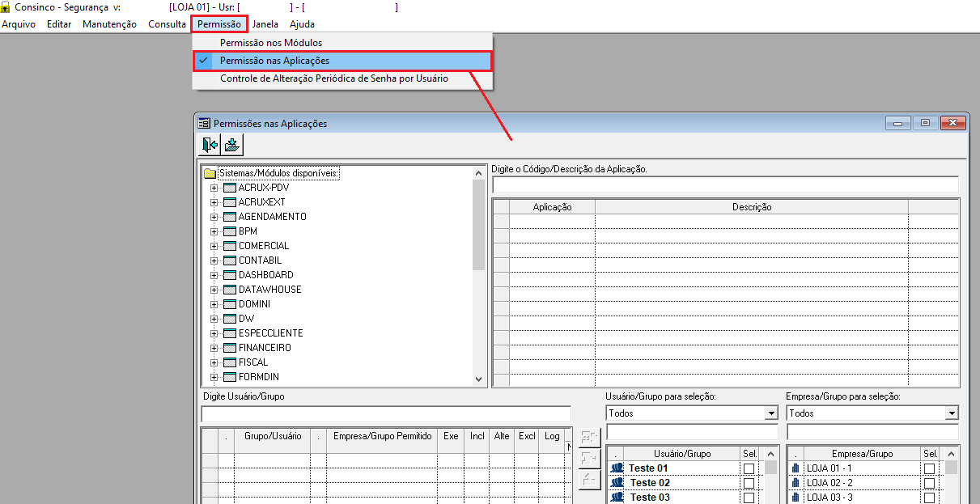Viewport: 980px width, 504px height.
Task: Select the FORMDIN module tree item
Action: (259, 377)
